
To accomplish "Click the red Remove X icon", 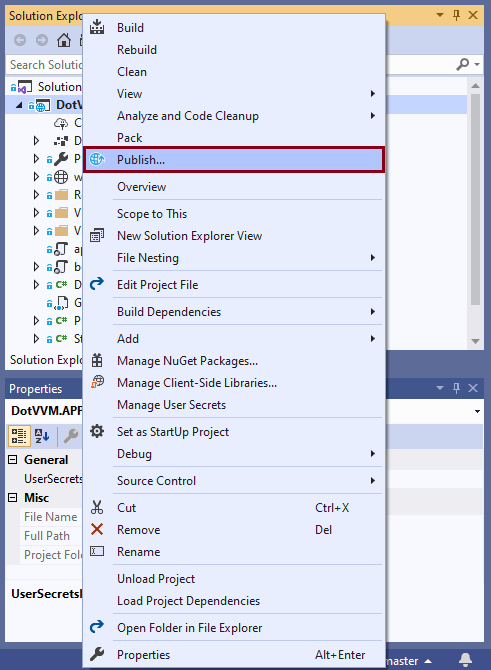I will point(97,529).
